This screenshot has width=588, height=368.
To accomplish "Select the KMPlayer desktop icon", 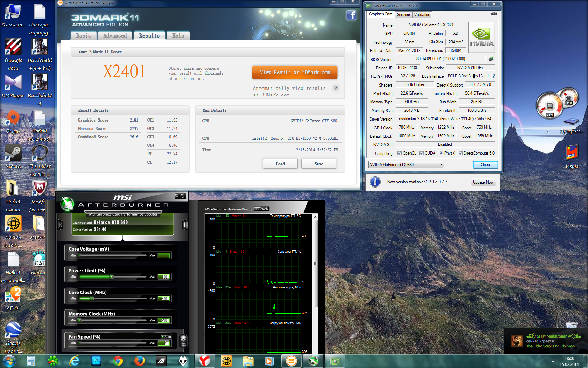I will (13, 86).
